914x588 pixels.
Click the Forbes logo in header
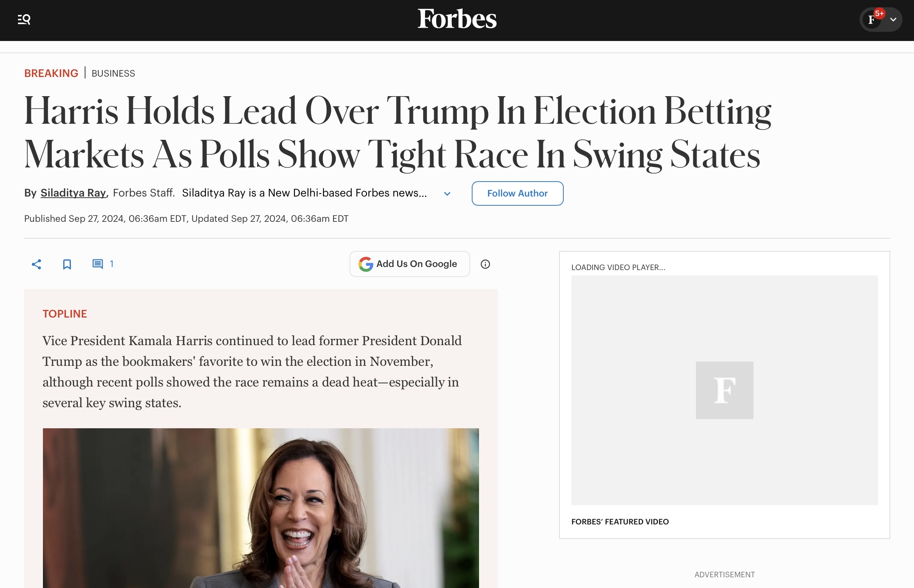[457, 19]
